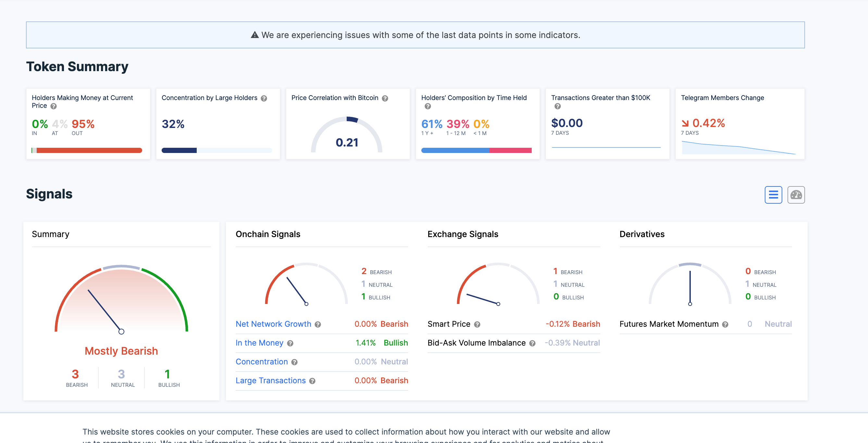Open the In the Money signal page
Image resolution: width=868 pixels, height=443 pixels.
(260, 343)
